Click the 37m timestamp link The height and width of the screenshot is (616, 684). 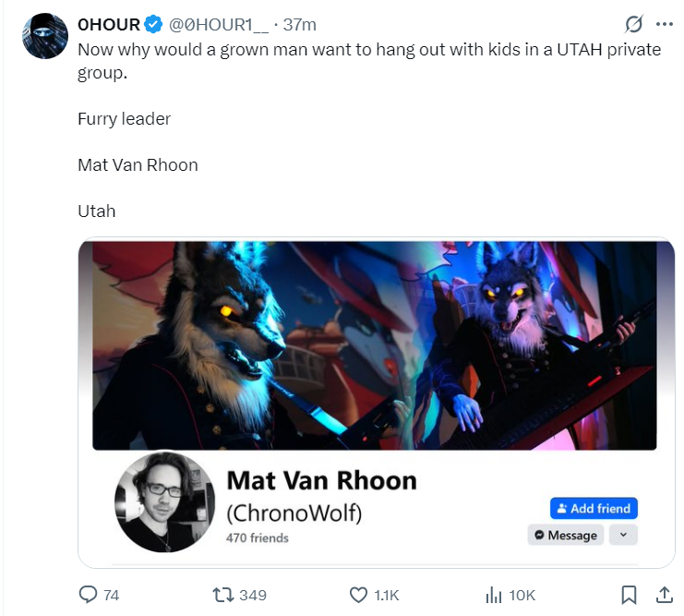pyautogui.click(x=299, y=25)
